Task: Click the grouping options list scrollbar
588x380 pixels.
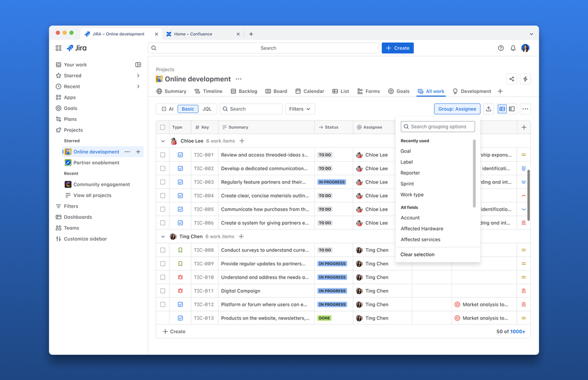Action: (474, 174)
